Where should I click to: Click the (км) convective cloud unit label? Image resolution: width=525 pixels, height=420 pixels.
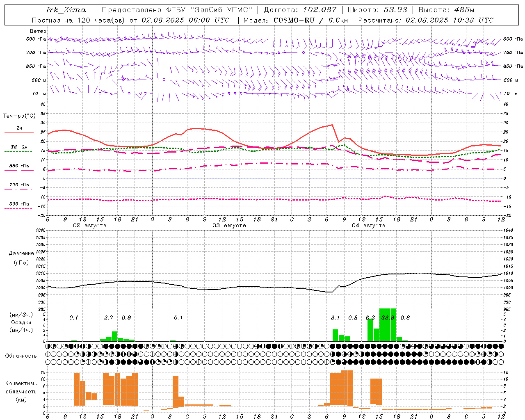pos(21,399)
